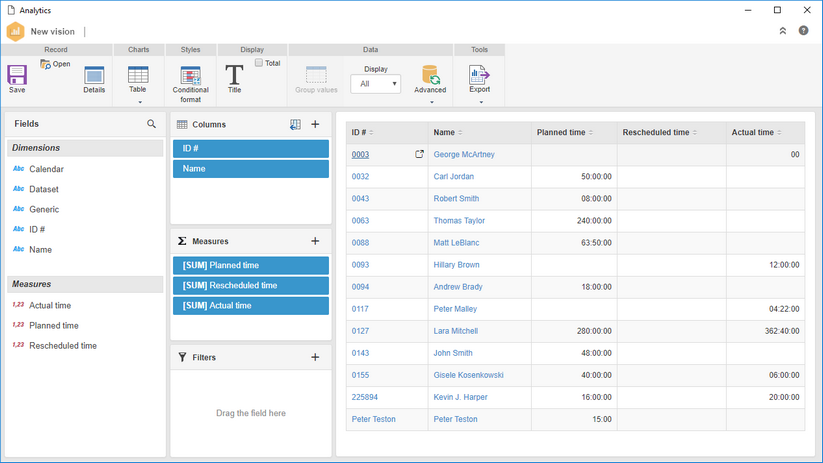Click the Group values icon
823x463 pixels.
point(316,75)
